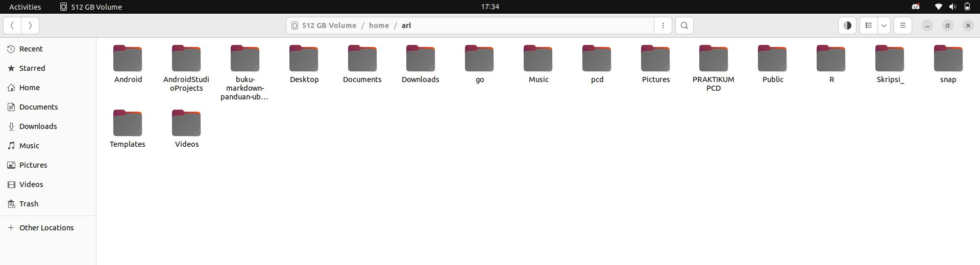Go to Home in the sidebar
This screenshot has width=980, height=265.
click(48, 88)
